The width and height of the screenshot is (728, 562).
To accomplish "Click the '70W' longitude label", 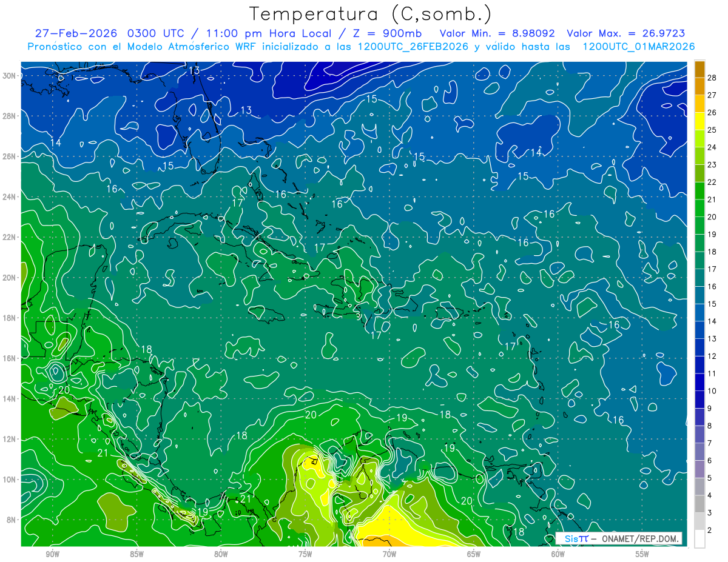I will click(x=389, y=554).
